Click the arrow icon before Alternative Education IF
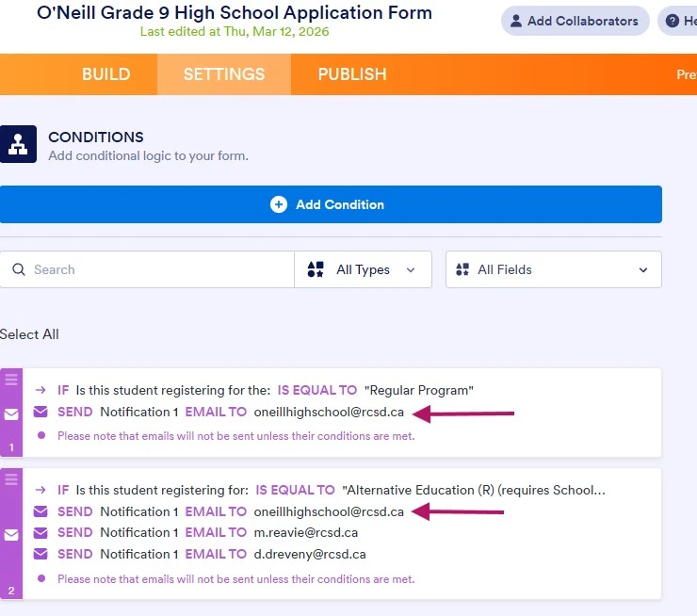The image size is (697, 616). tap(41, 490)
